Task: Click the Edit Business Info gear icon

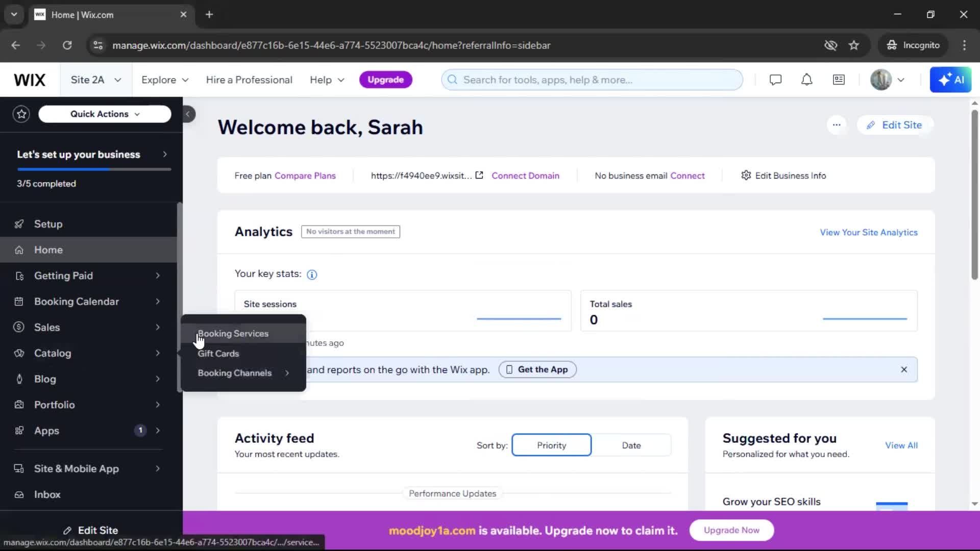Action: pos(746,176)
